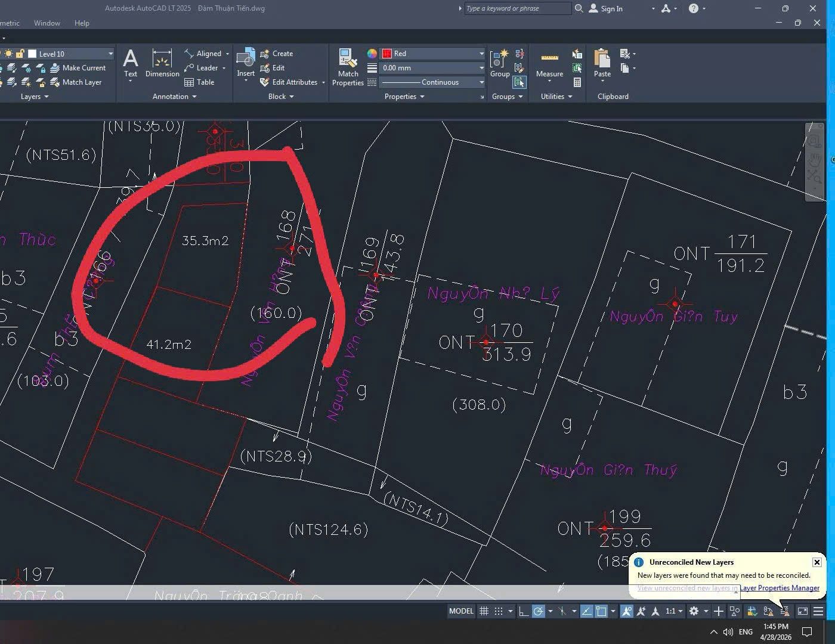This screenshot has height=644, width=835.
Task: Click the Quick Select icon
Action: coord(577,54)
